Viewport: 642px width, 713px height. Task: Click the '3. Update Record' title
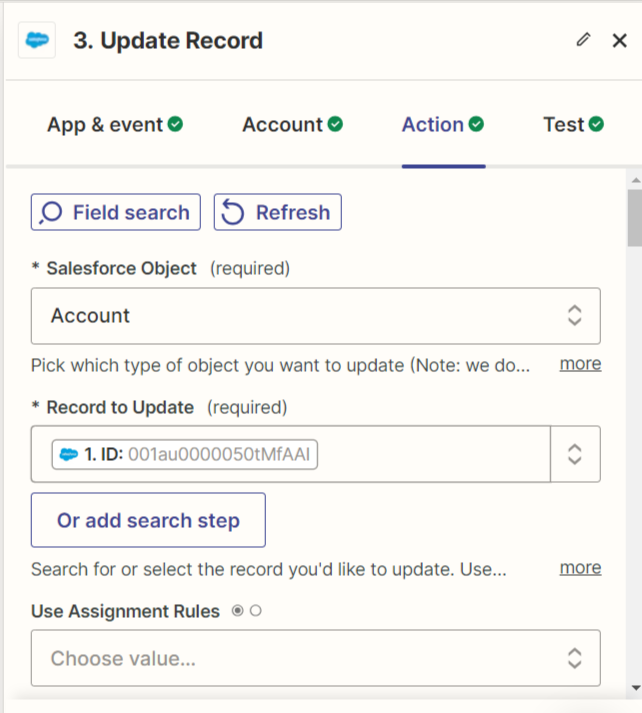[x=168, y=40]
